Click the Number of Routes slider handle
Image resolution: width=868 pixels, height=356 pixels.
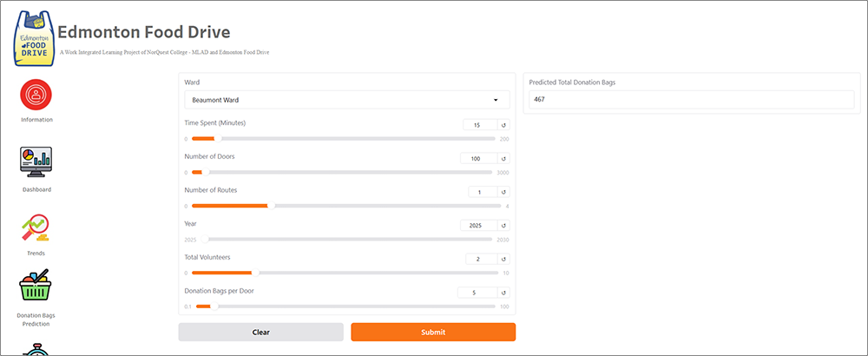(271, 206)
